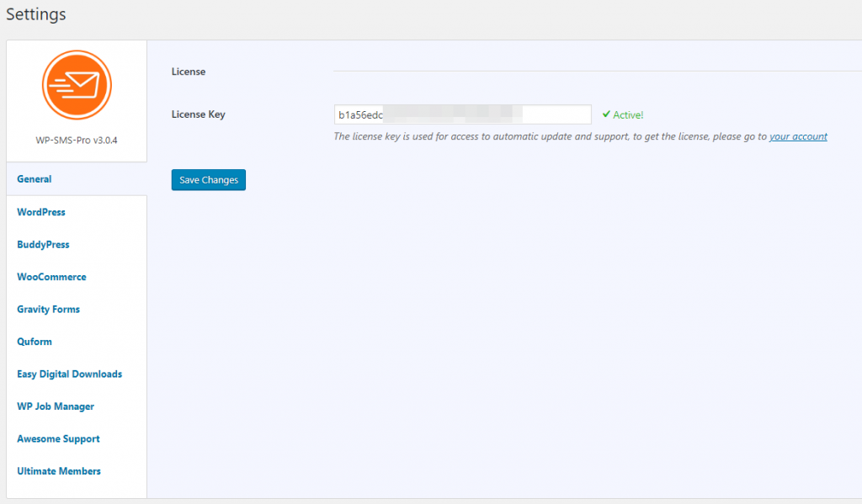The width and height of the screenshot is (862, 504).
Task: Open the WordPress settings tab
Action: tap(41, 212)
